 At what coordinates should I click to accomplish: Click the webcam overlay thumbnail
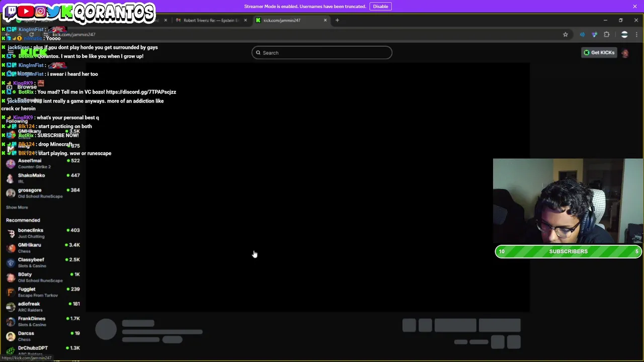pyautogui.click(x=568, y=201)
